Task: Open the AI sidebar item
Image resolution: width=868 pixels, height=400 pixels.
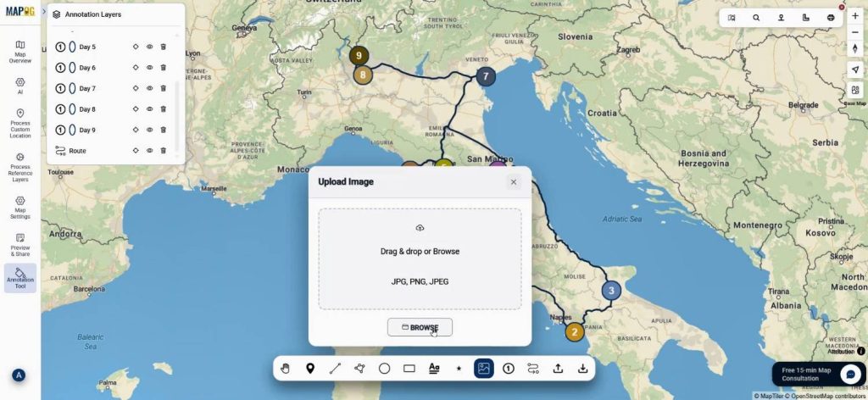Action: point(20,86)
